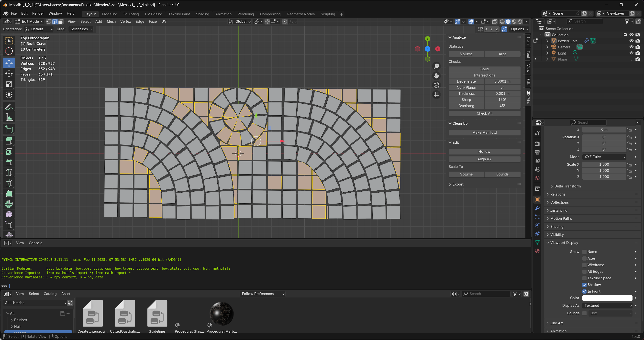Click the white viewport Color swatch
The height and width of the screenshot is (340, 644).
pos(607,298)
